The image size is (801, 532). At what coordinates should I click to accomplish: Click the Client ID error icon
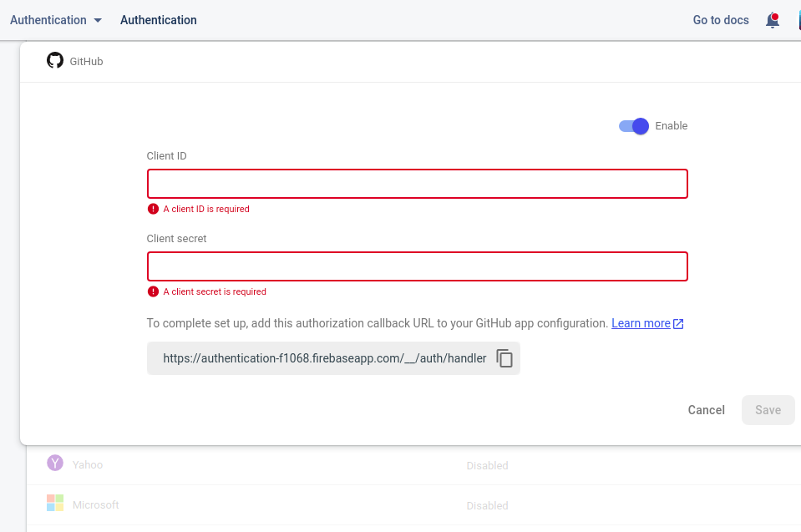tap(153, 209)
